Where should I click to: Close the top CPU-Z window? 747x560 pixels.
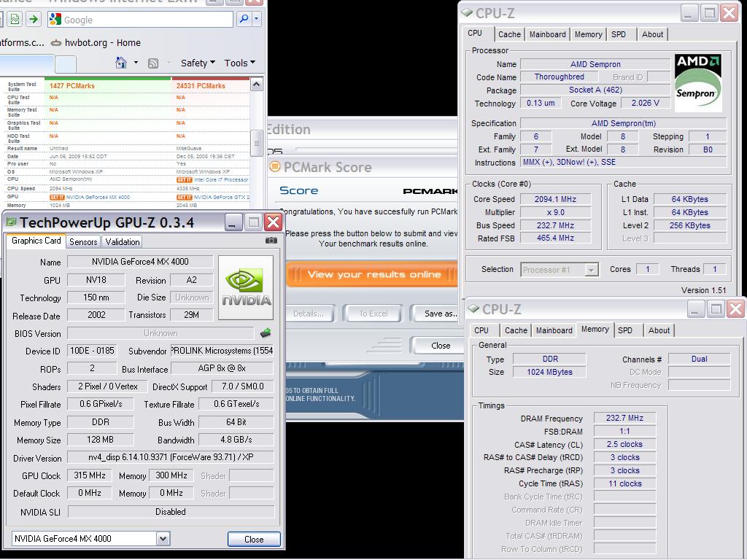click(729, 13)
